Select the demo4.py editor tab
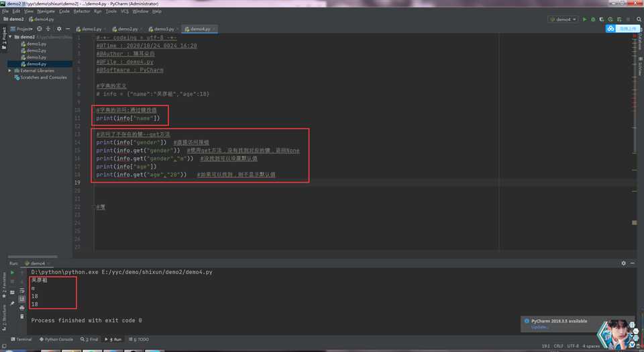This screenshot has height=352, width=644. coord(200,29)
